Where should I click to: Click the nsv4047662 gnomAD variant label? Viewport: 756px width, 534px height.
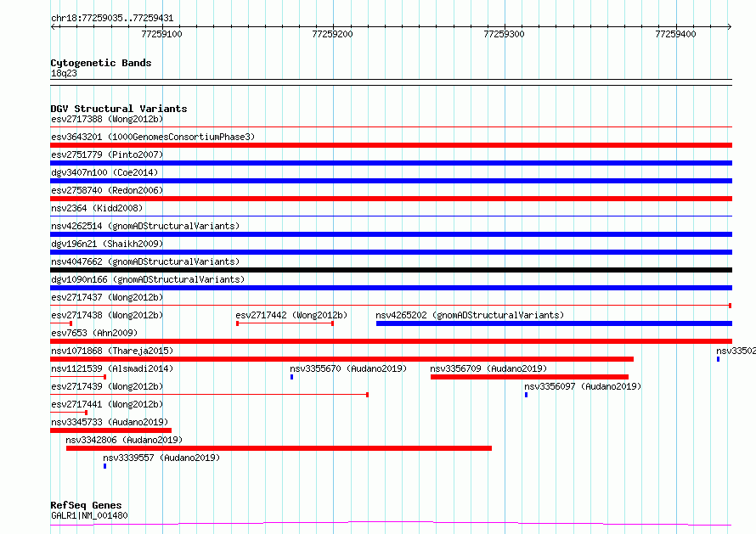[x=145, y=261]
